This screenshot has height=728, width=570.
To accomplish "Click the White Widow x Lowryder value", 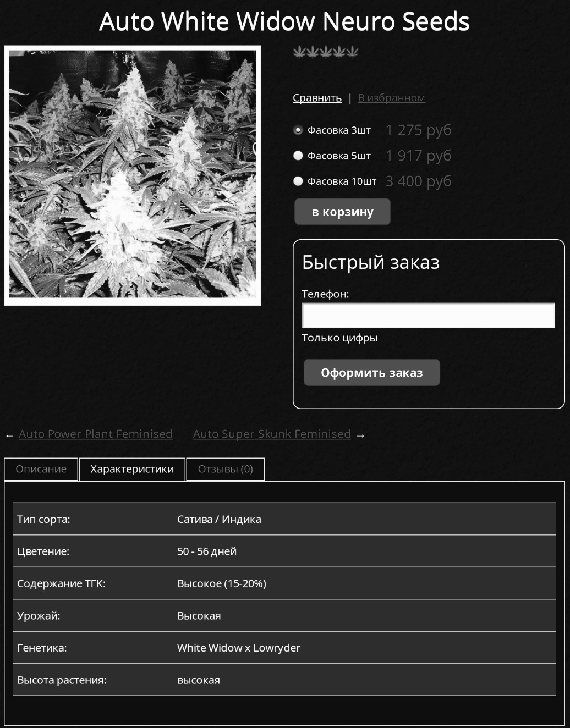I will [239, 648].
